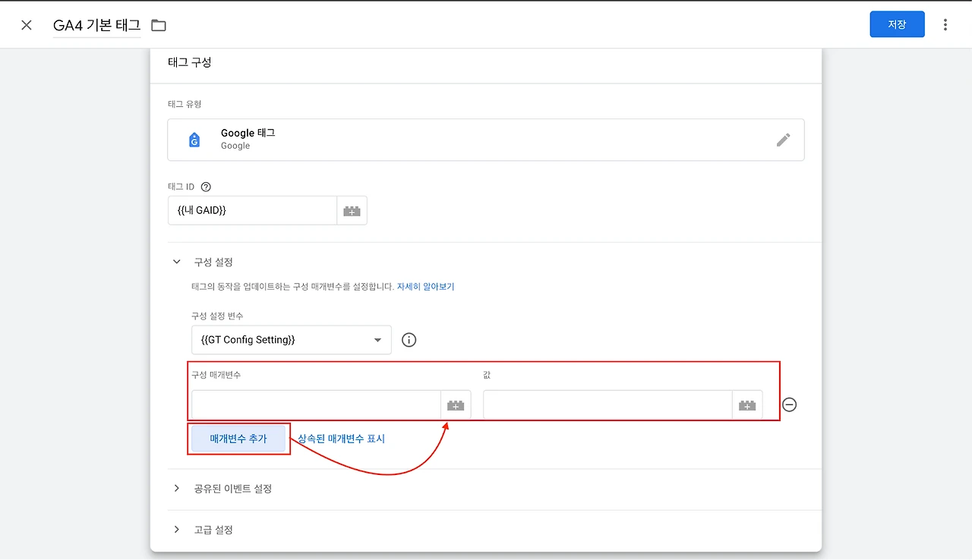The height and width of the screenshot is (560, 972).
Task: Insert variable for 구성 매개변수 field
Action: [x=456, y=405]
